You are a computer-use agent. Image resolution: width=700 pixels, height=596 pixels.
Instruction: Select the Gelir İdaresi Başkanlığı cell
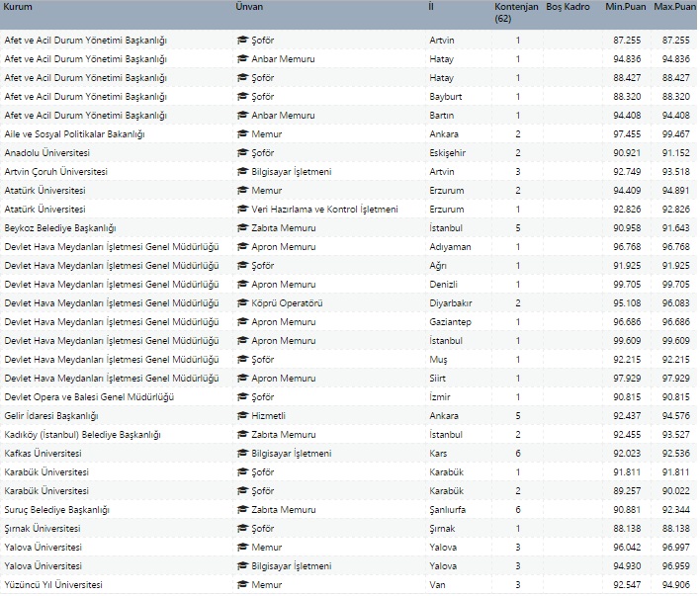point(50,416)
